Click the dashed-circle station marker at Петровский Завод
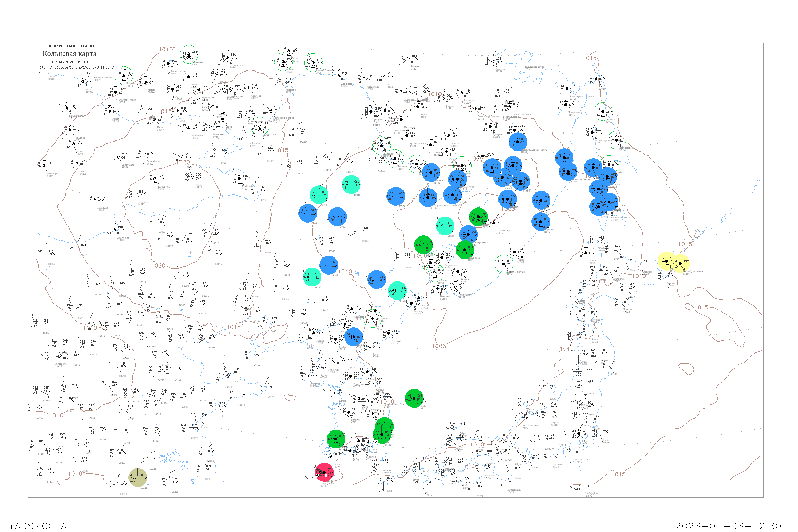Viewport: 798px width, 532px height. (124, 76)
